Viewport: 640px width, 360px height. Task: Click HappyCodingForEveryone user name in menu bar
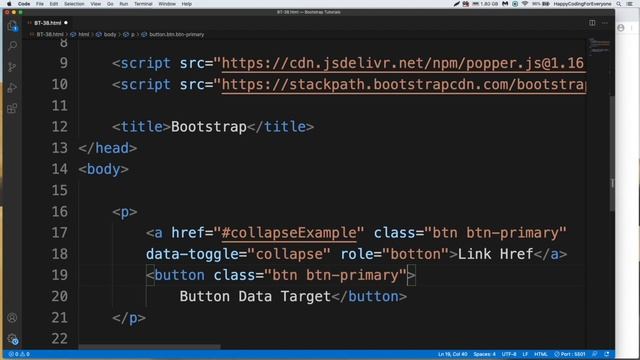[x=582, y=4]
